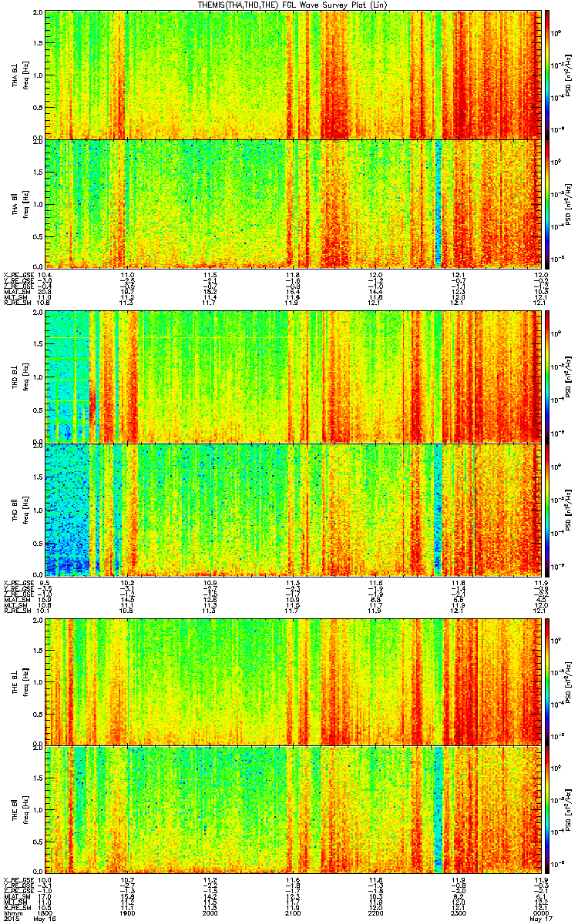Screen dimensions: 578x924
Task: Click R_RE_SM row label under THE panels
Action: 18,907
